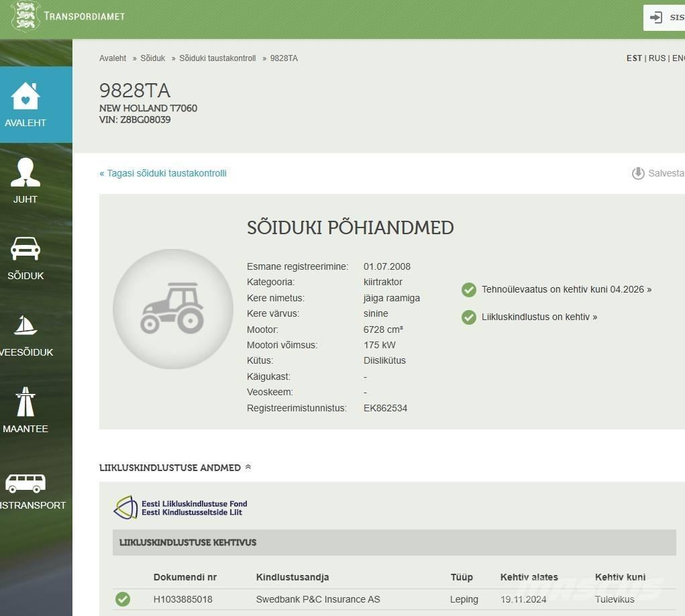The height and width of the screenshot is (616, 685).
Task: Collapse the Liikluskindlustuse andmed section
Action: (248, 468)
